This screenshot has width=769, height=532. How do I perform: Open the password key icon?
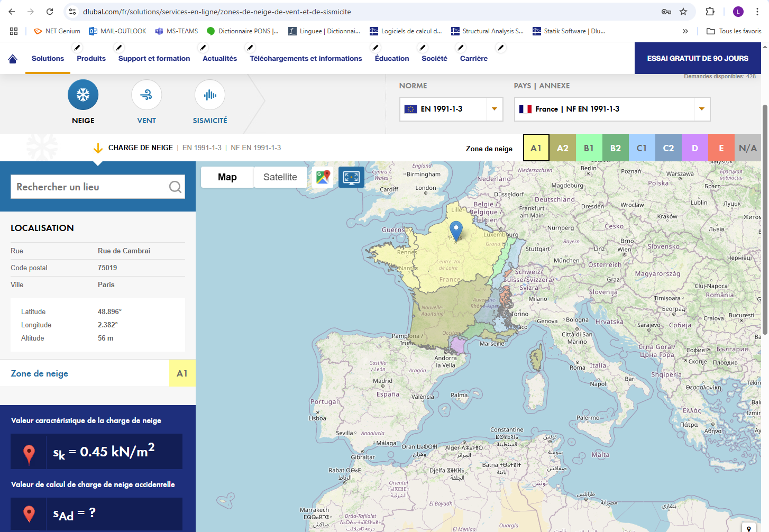click(x=666, y=12)
